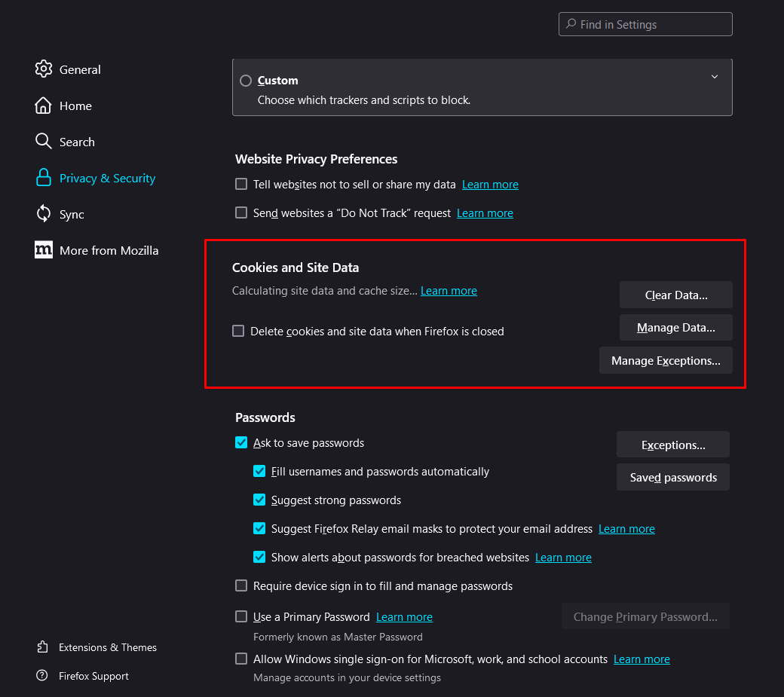Click the Privacy & Security lock icon

coord(44,177)
